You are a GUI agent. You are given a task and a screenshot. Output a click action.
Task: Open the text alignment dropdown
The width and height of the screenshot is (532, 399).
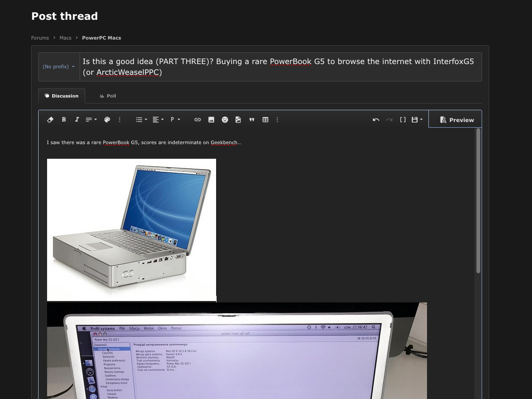(x=158, y=120)
